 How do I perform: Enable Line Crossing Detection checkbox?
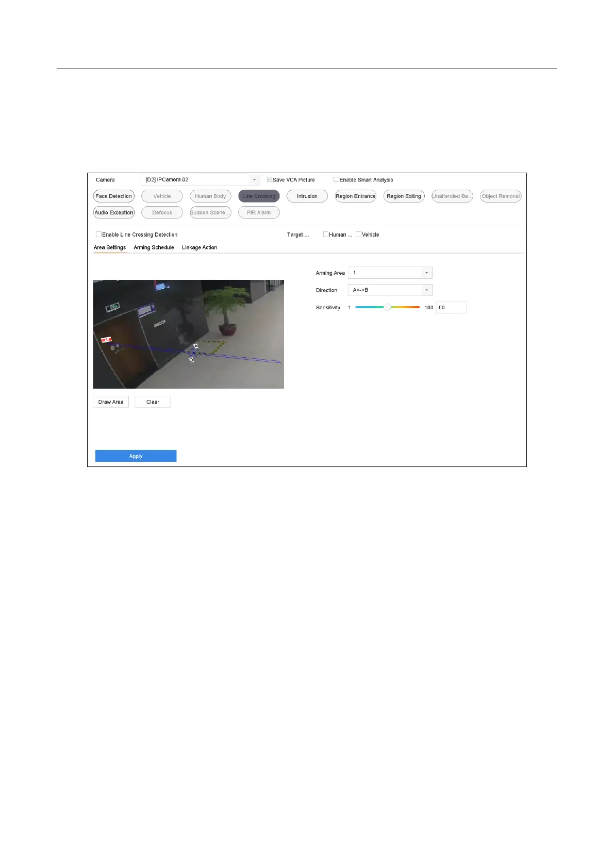98,235
